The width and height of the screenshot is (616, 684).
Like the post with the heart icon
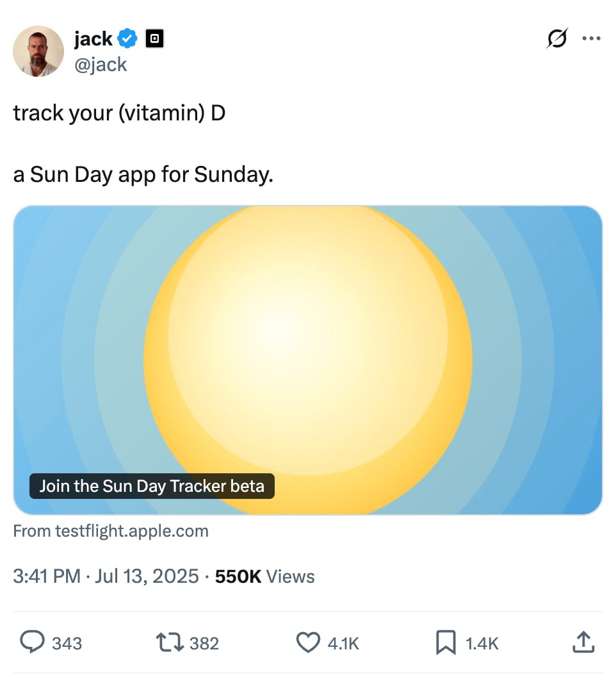[309, 642]
